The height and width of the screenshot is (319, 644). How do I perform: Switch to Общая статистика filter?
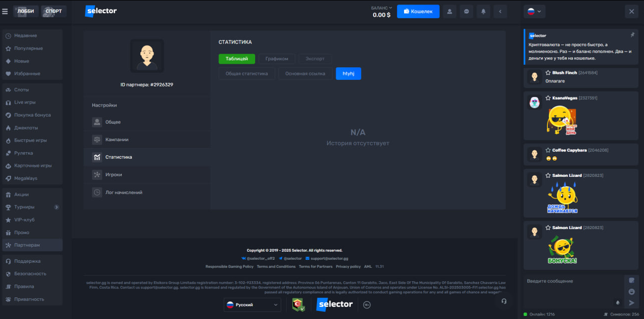[247, 73]
